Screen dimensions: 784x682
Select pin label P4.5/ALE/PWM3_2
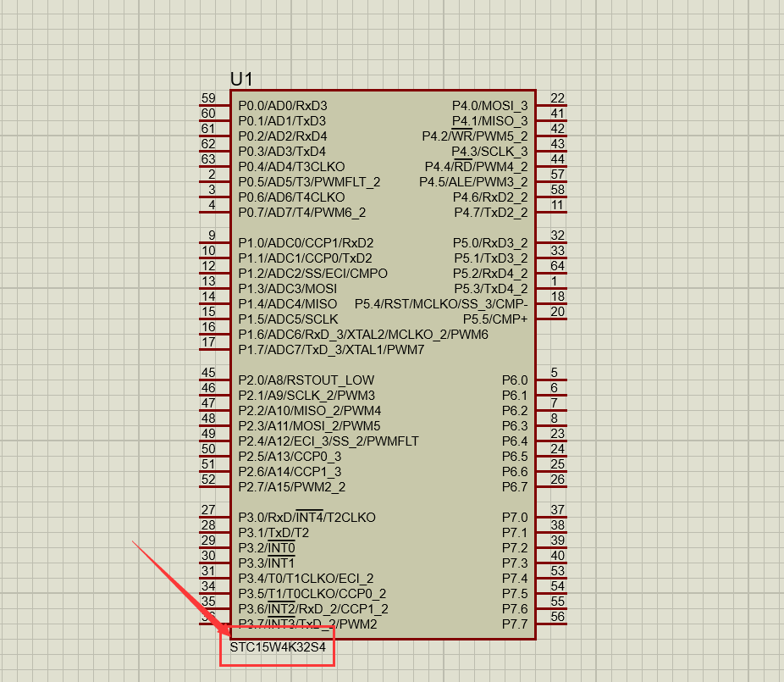tap(473, 182)
